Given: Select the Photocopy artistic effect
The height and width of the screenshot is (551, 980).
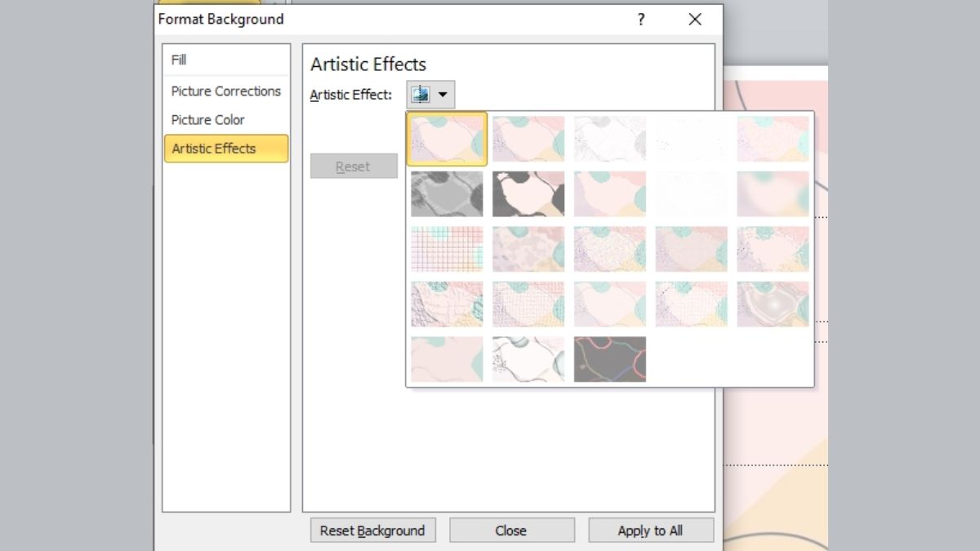Looking at the screenshot, I should pyautogui.click(x=528, y=359).
